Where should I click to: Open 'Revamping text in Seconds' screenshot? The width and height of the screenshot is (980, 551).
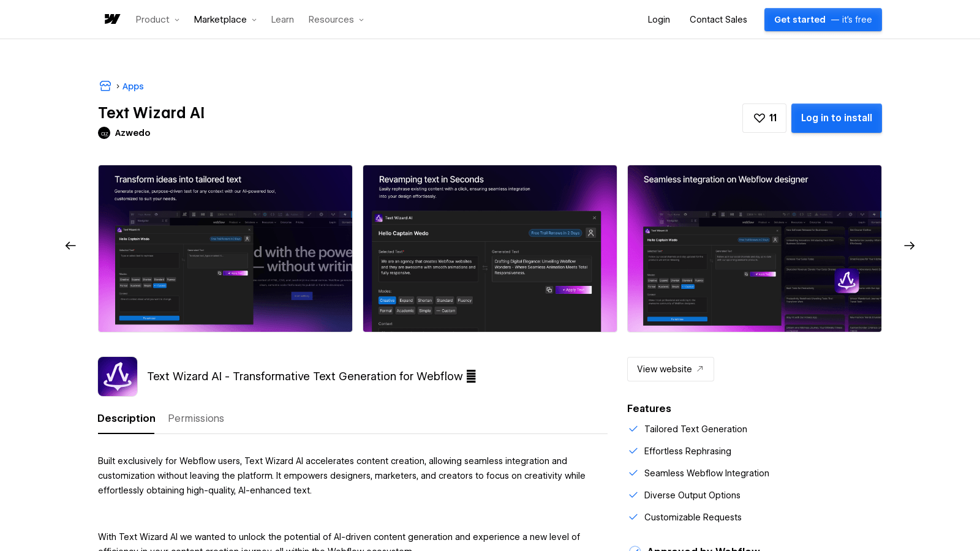490,249
